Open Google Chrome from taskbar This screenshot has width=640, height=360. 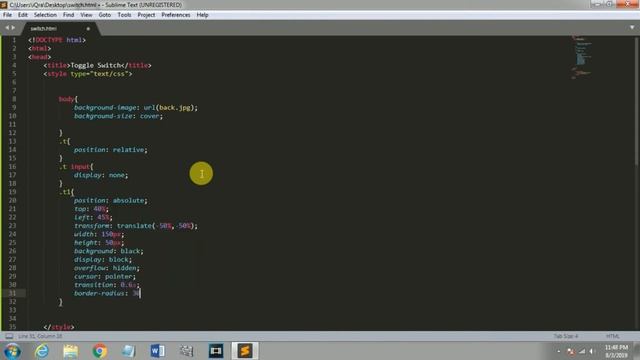pos(100,351)
